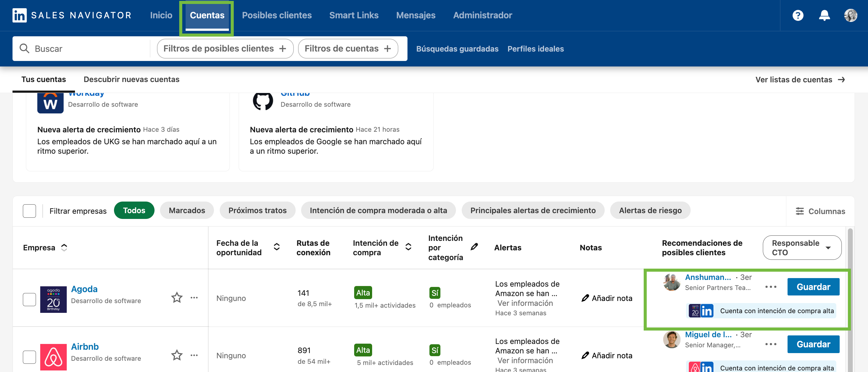The image size is (868, 372).
Task: Click the search magnifier icon
Action: coord(24,48)
